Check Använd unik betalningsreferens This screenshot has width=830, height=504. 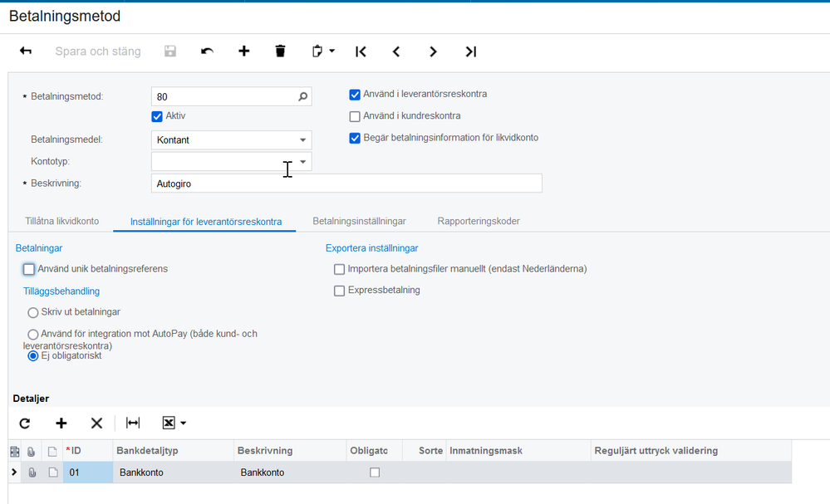click(29, 269)
